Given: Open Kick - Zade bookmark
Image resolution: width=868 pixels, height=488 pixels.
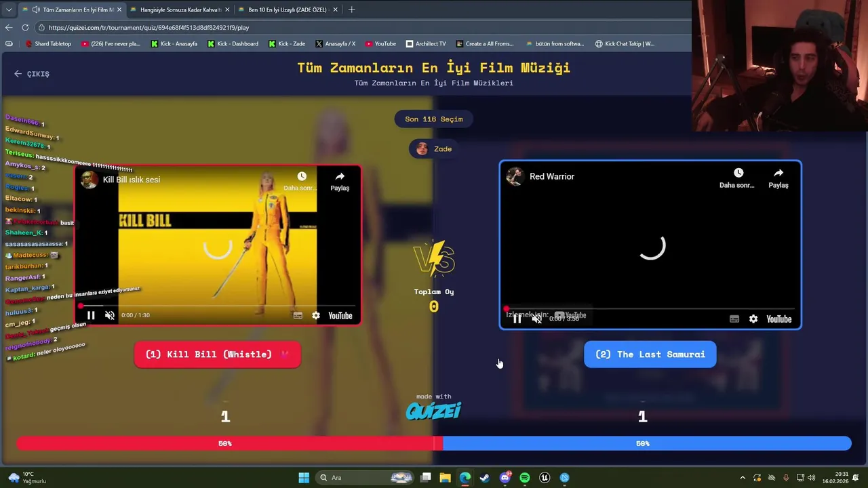Looking at the screenshot, I should coord(287,43).
